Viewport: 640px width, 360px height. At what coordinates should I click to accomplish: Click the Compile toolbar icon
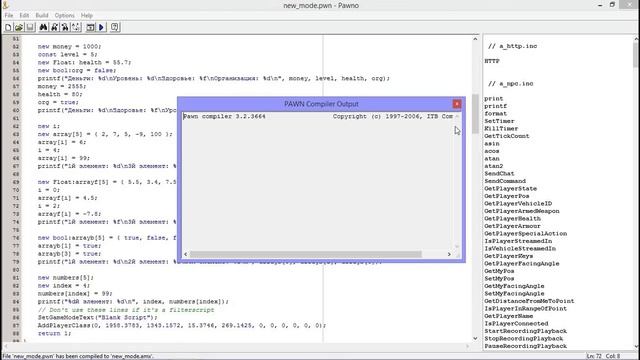(x=90, y=27)
